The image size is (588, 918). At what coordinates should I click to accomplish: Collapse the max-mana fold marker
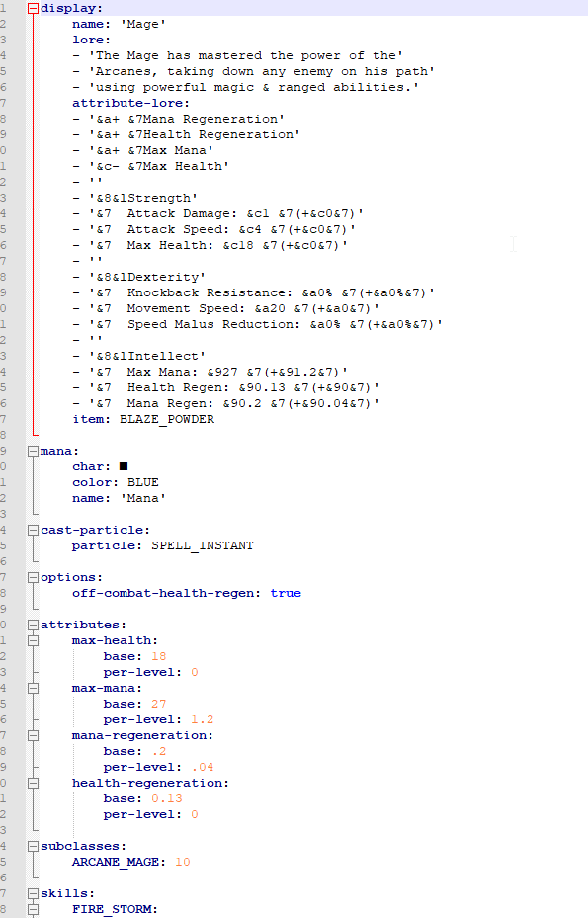click(x=34, y=688)
